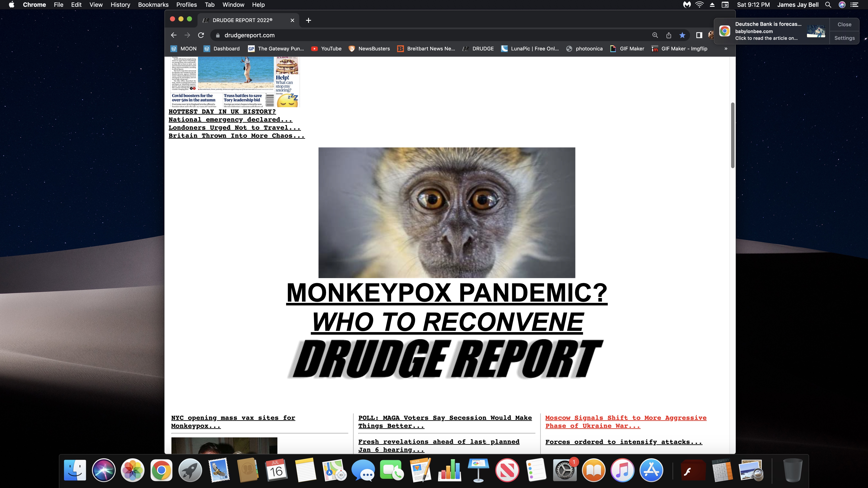
Task: Open the Chrome menu in menu bar
Action: [34, 5]
